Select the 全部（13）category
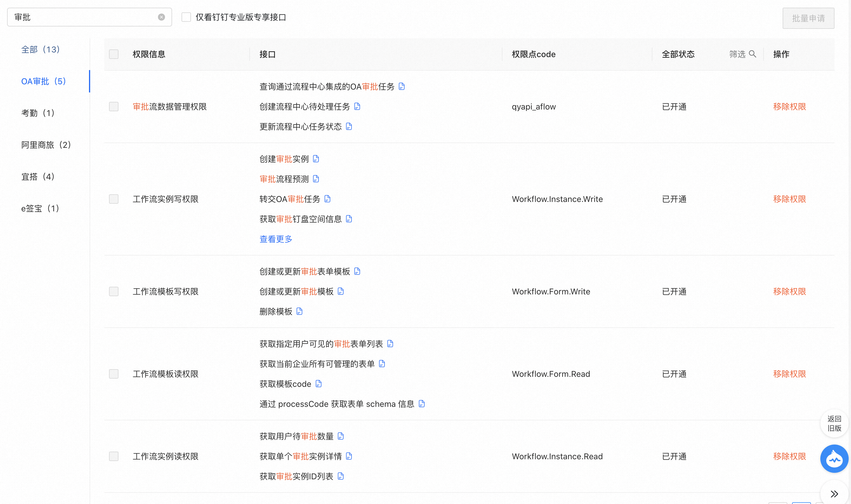The height and width of the screenshot is (504, 851). 40,49
